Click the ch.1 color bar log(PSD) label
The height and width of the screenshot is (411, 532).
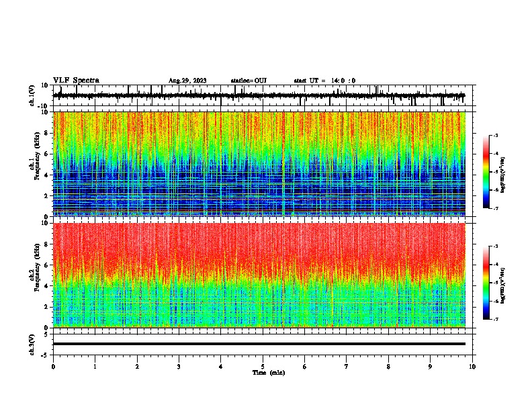[x=503, y=175]
